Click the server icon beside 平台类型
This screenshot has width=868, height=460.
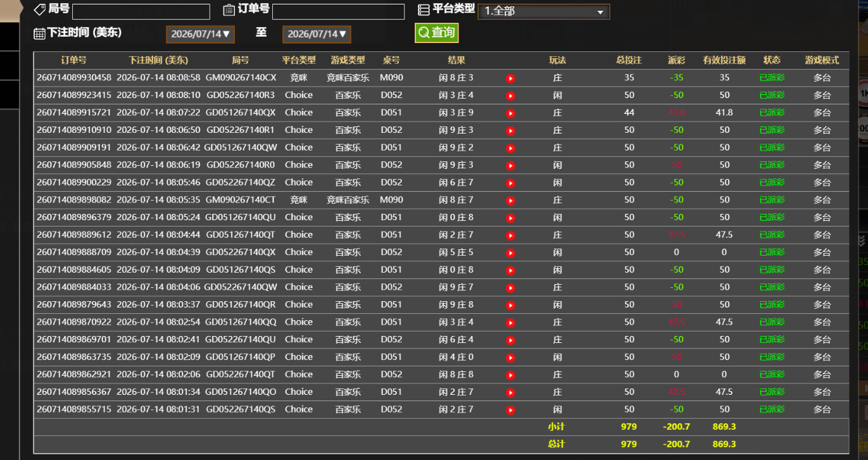click(424, 9)
